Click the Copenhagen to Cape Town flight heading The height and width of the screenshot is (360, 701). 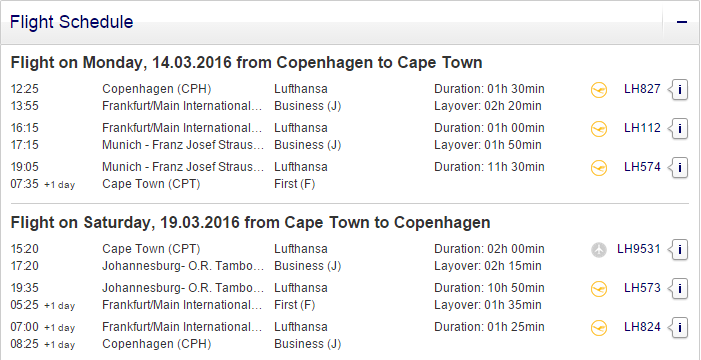click(246, 62)
